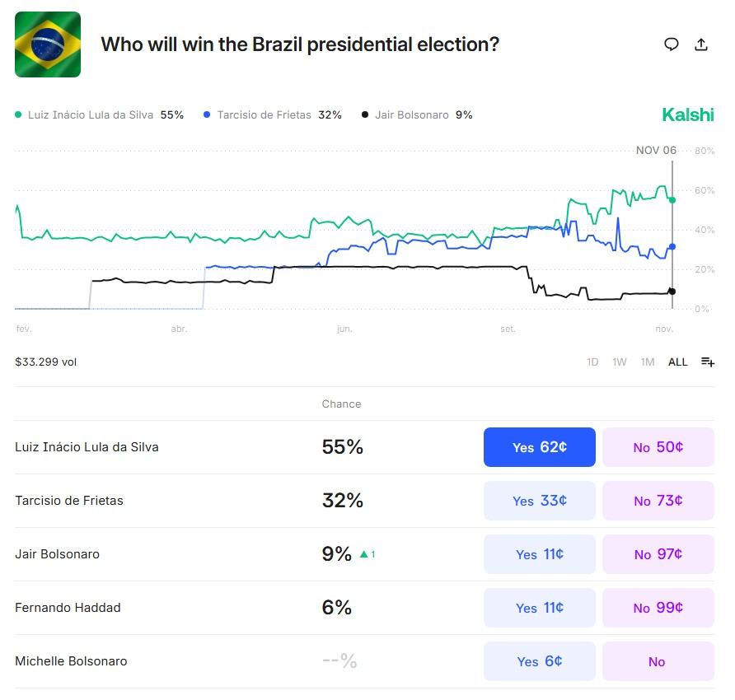Click the share upload icon
This screenshot has width=735, height=700.
tap(701, 44)
